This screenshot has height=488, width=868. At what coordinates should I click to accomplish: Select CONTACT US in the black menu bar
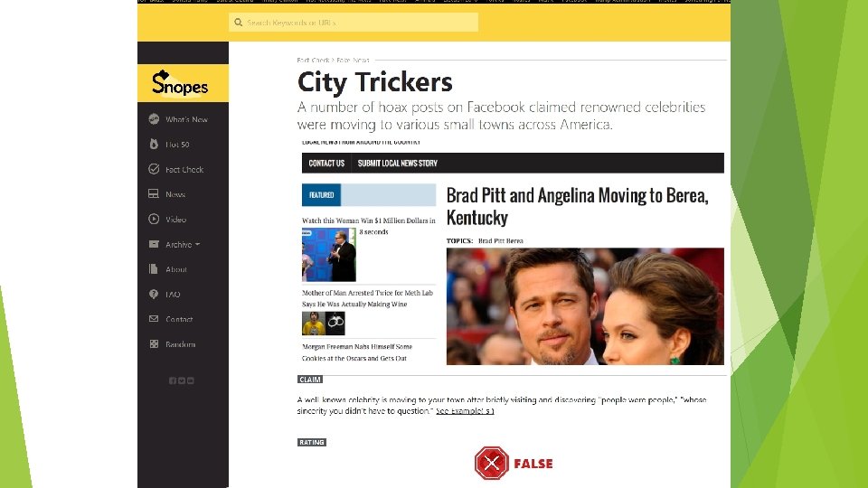[x=326, y=164]
